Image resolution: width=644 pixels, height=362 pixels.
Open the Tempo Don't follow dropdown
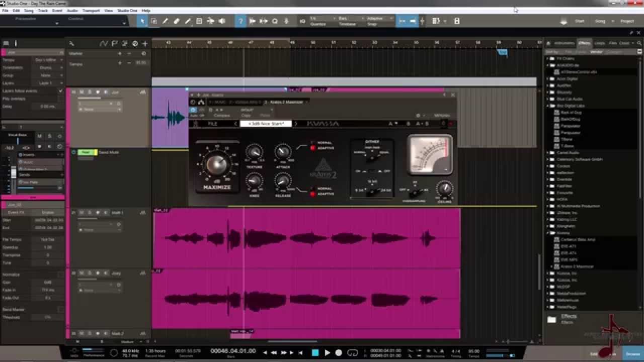point(48,60)
